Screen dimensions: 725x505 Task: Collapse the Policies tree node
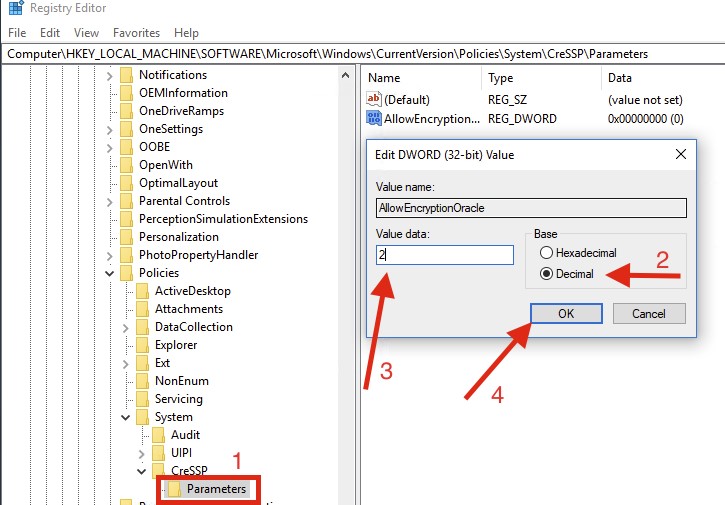coord(109,273)
